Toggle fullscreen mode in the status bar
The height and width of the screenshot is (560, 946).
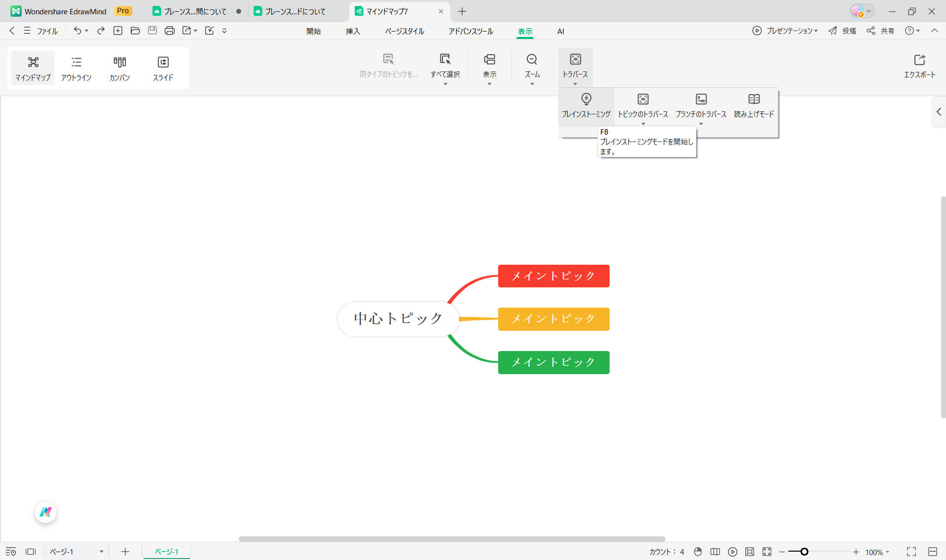coord(910,552)
